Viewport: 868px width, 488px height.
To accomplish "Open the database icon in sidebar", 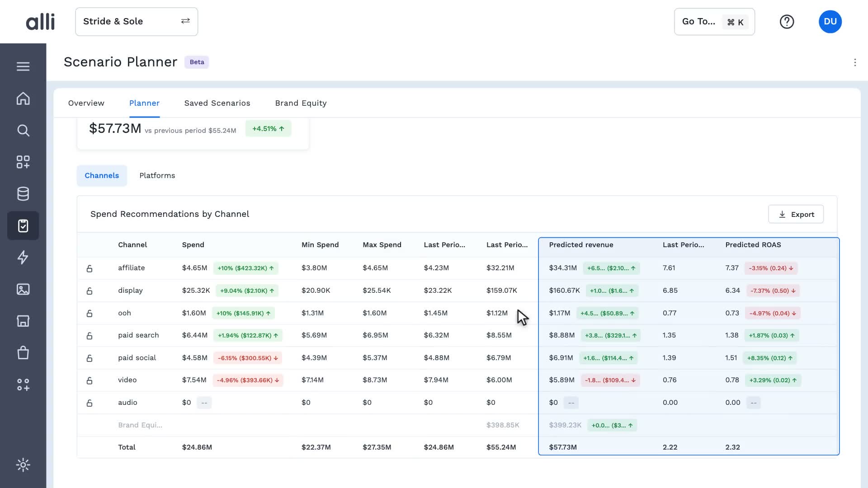I will [x=23, y=194].
